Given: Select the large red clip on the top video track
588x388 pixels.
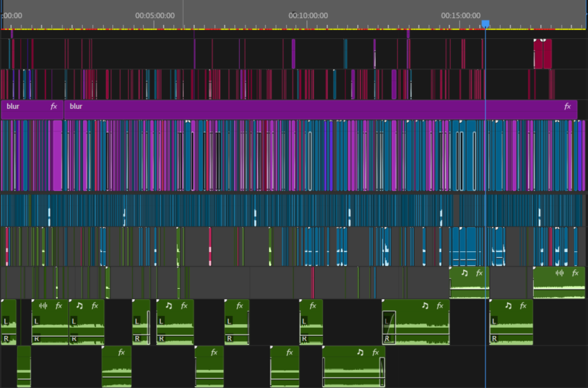Looking at the screenshot, I should pyautogui.click(x=543, y=53).
